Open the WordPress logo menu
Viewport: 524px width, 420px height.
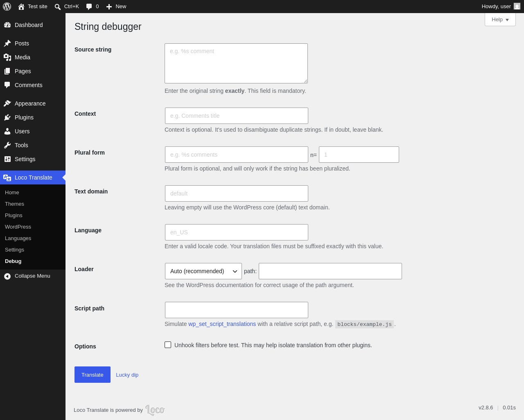[7, 7]
